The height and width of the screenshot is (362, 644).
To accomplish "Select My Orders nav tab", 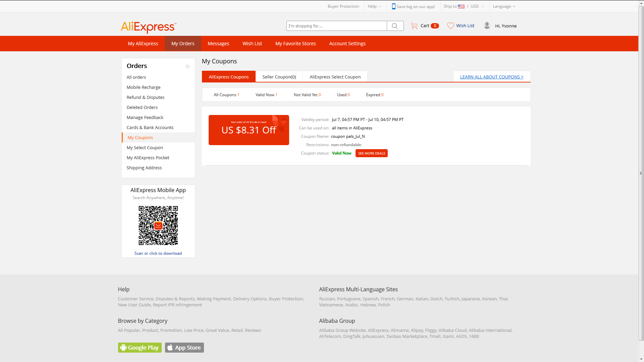I will (x=183, y=44).
